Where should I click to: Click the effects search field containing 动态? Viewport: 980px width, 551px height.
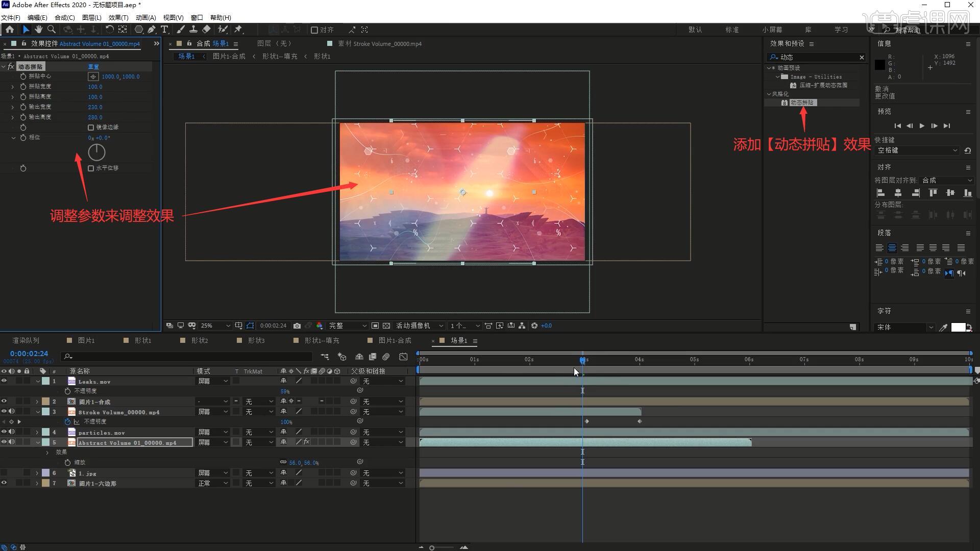click(x=817, y=57)
